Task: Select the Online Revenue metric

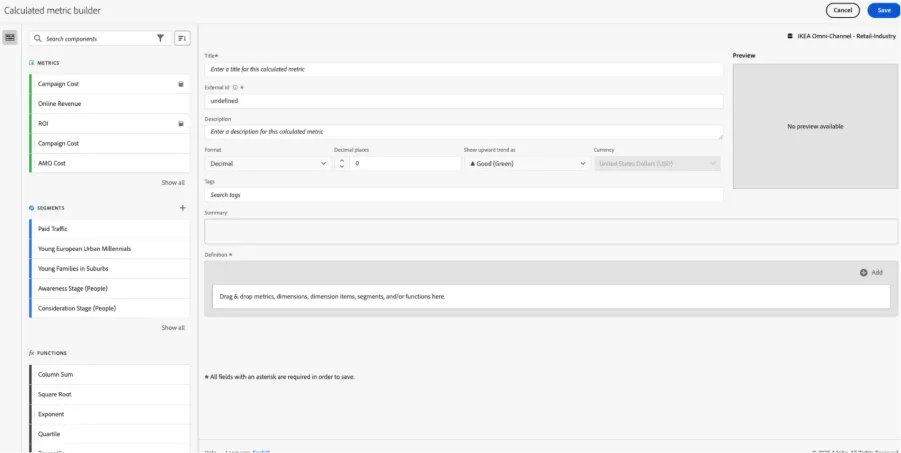Action: (x=109, y=103)
